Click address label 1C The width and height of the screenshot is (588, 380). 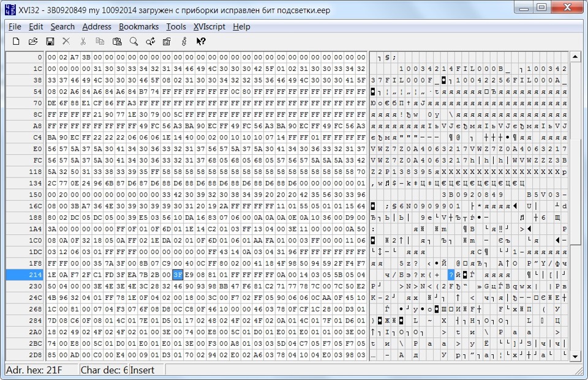pos(24,69)
